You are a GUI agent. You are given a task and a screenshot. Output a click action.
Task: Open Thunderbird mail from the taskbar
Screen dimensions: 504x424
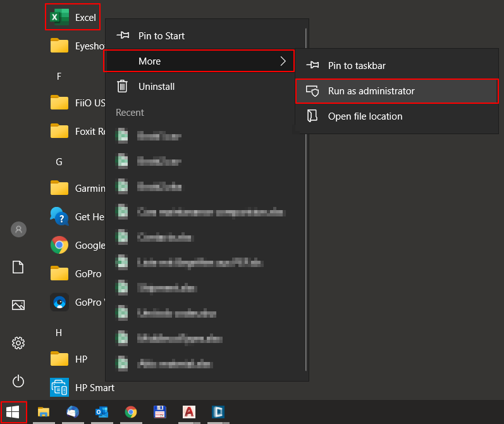point(73,413)
